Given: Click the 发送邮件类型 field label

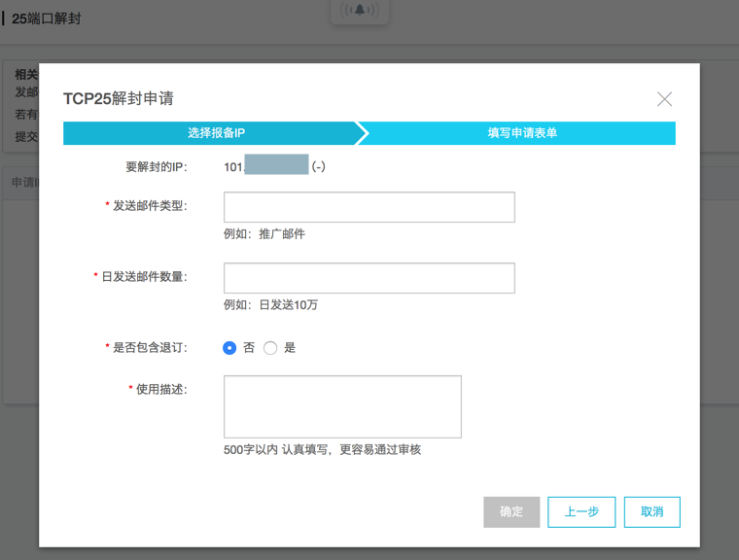Looking at the screenshot, I should [150, 206].
